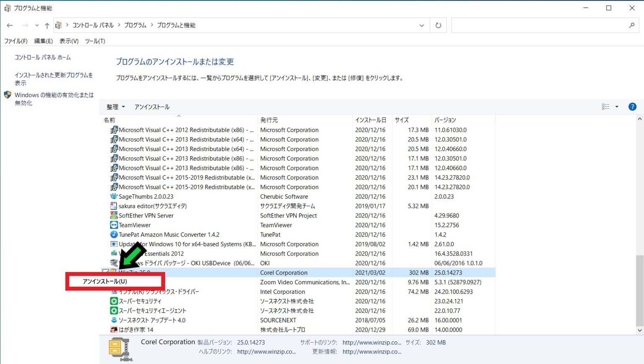The width and height of the screenshot is (644, 364).
Task: Click inside the search box
Action: click(x=541, y=25)
